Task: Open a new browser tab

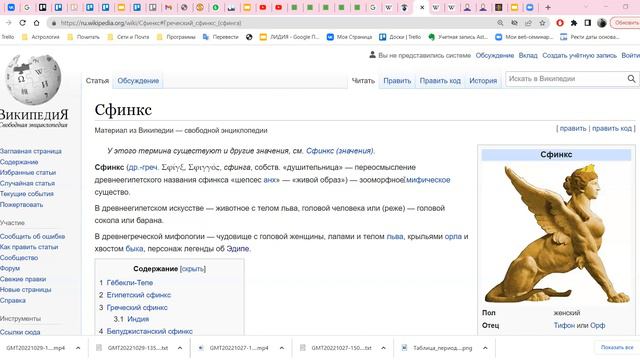Action: point(548,7)
